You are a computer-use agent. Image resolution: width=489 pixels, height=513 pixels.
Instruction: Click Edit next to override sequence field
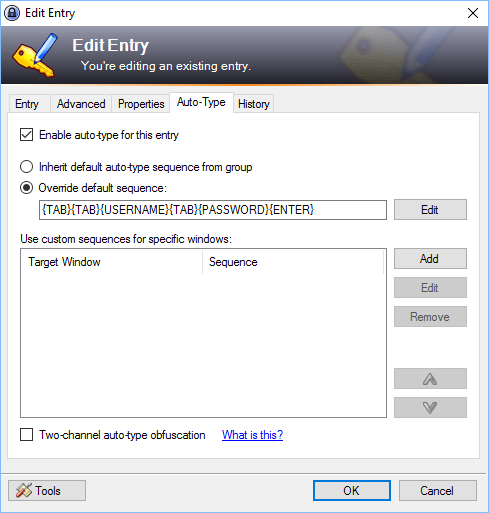(430, 210)
